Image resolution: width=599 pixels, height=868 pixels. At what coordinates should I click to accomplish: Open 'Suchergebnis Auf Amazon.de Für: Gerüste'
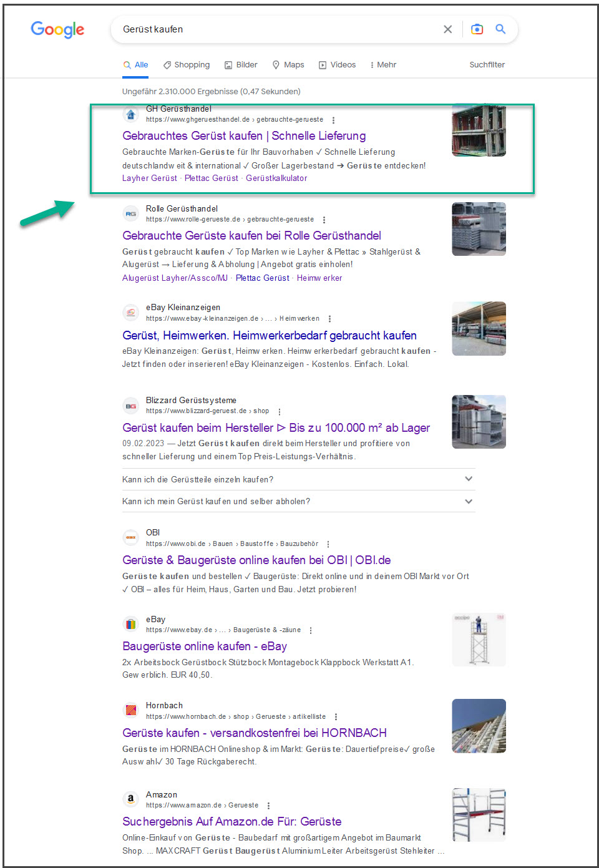click(x=232, y=822)
